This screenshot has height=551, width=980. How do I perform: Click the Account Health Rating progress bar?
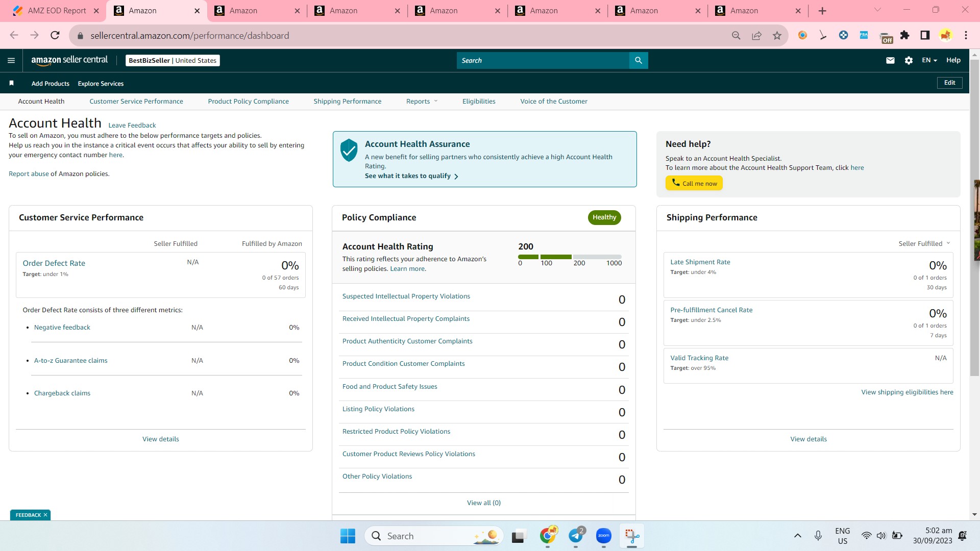click(570, 257)
